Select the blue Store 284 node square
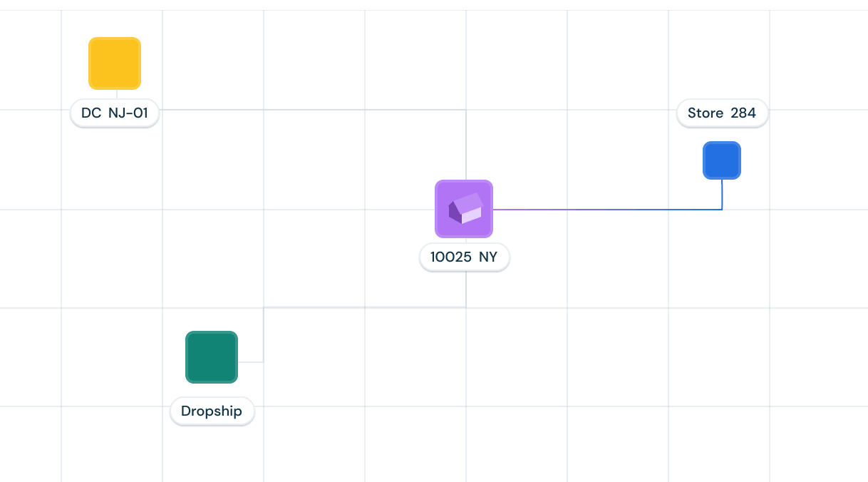This screenshot has height=482, width=868. 722,160
